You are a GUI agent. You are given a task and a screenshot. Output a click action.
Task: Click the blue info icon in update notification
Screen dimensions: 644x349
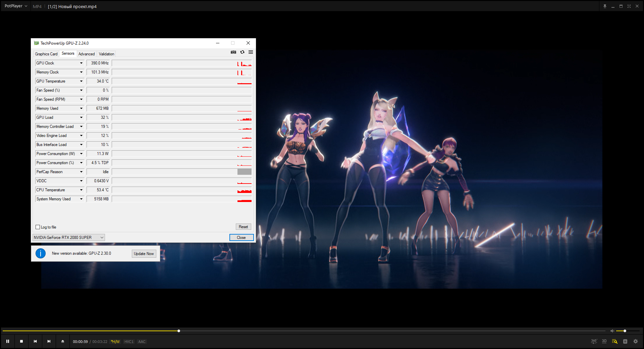point(41,253)
